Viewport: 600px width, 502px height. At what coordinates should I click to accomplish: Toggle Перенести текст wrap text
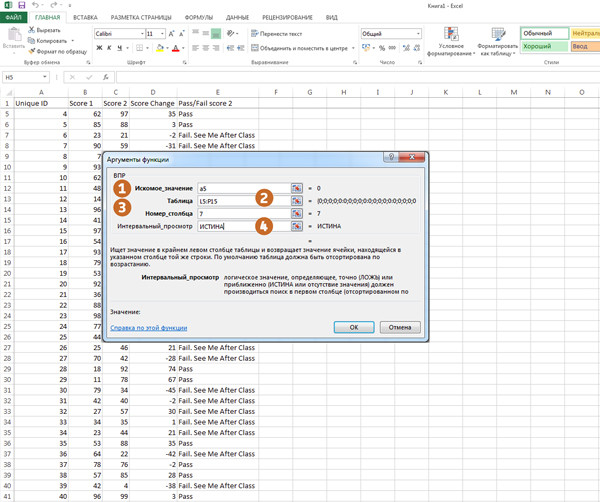(x=275, y=34)
